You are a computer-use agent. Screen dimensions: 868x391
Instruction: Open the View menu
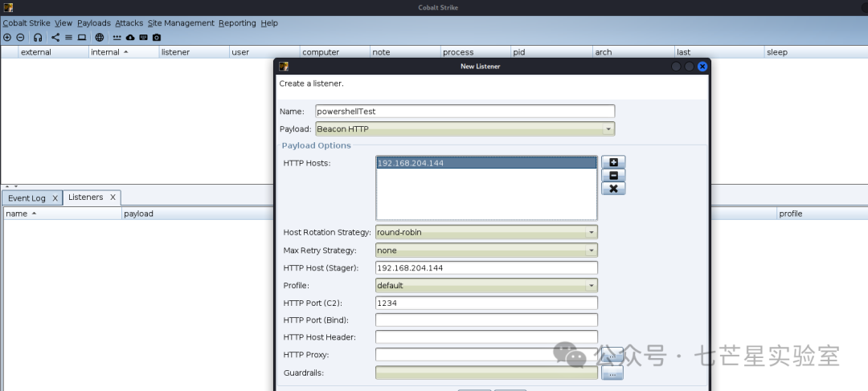(63, 23)
